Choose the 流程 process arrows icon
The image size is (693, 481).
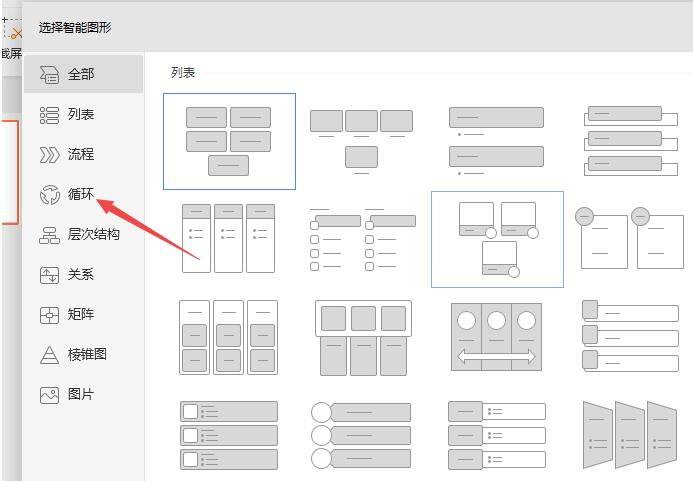[x=50, y=155]
